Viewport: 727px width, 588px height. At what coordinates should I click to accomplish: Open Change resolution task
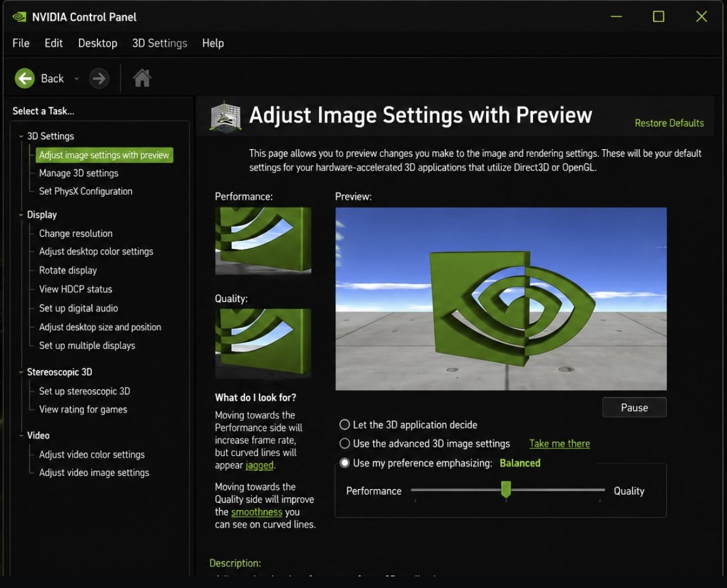click(76, 233)
